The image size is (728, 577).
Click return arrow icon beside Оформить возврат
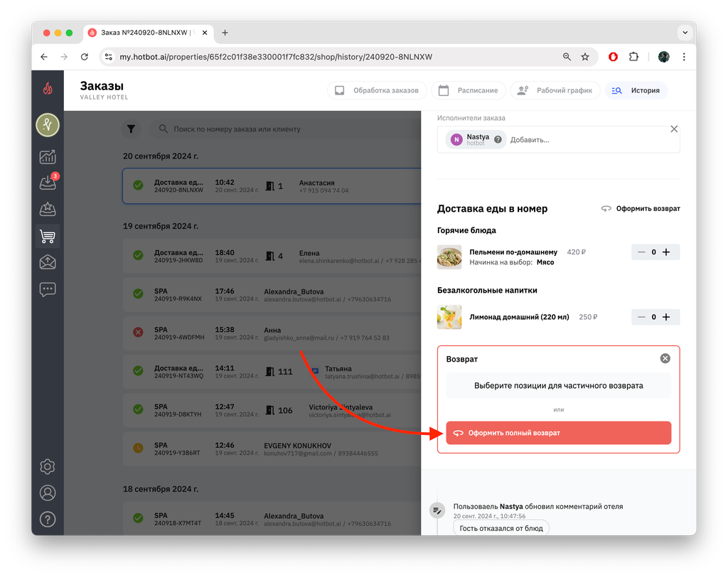coord(606,208)
